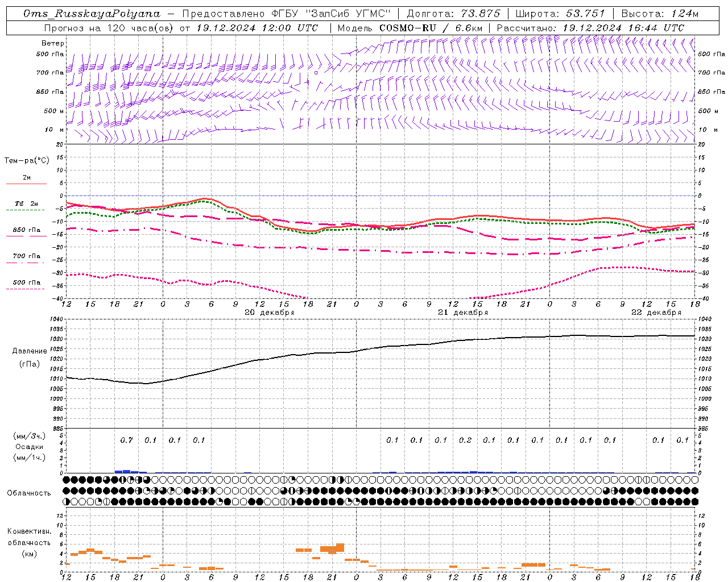Click the 'Конвективн.' convective cloud label

pos(29,531)
